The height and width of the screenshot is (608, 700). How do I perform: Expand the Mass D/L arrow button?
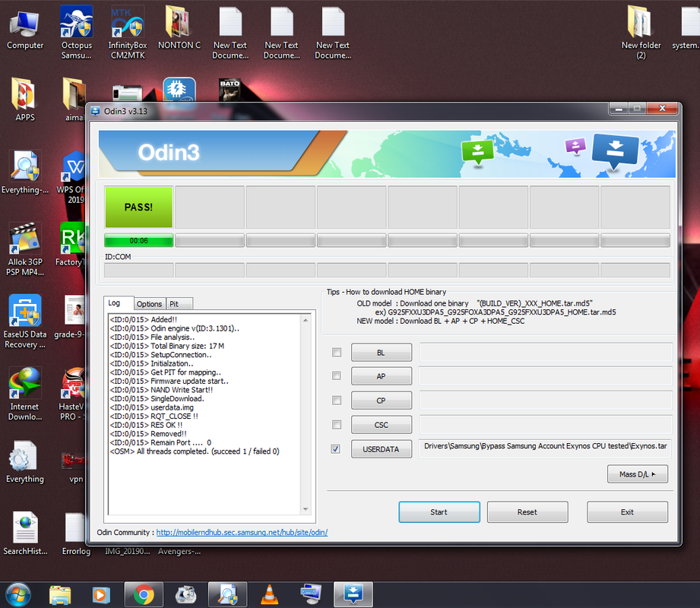(638, 474)
